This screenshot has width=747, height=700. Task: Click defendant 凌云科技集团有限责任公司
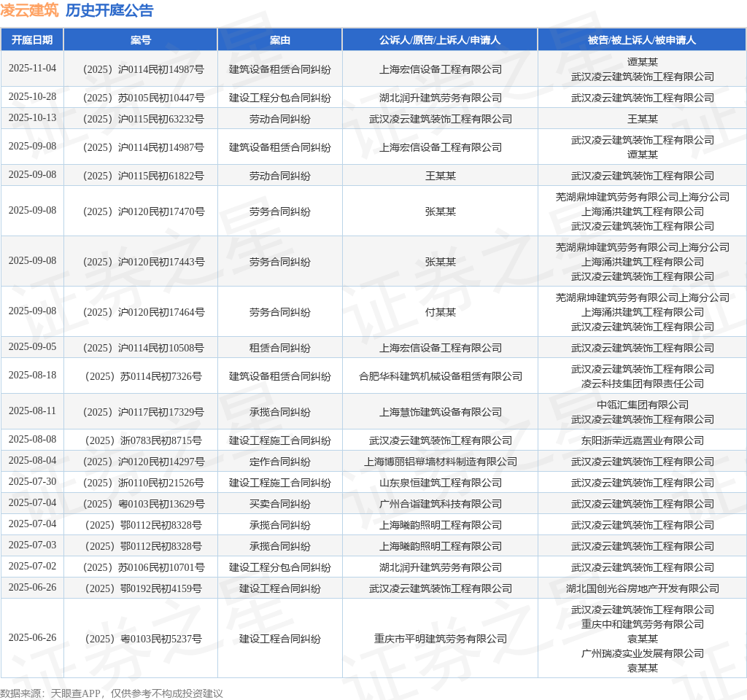[x=642, y=384]
